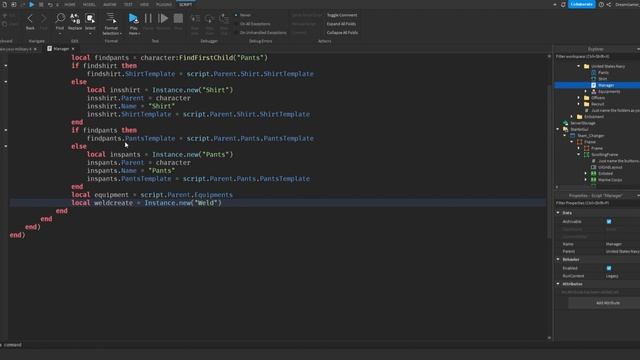
Task: Click the New file icon in title bar
Action: coord(4,4)
